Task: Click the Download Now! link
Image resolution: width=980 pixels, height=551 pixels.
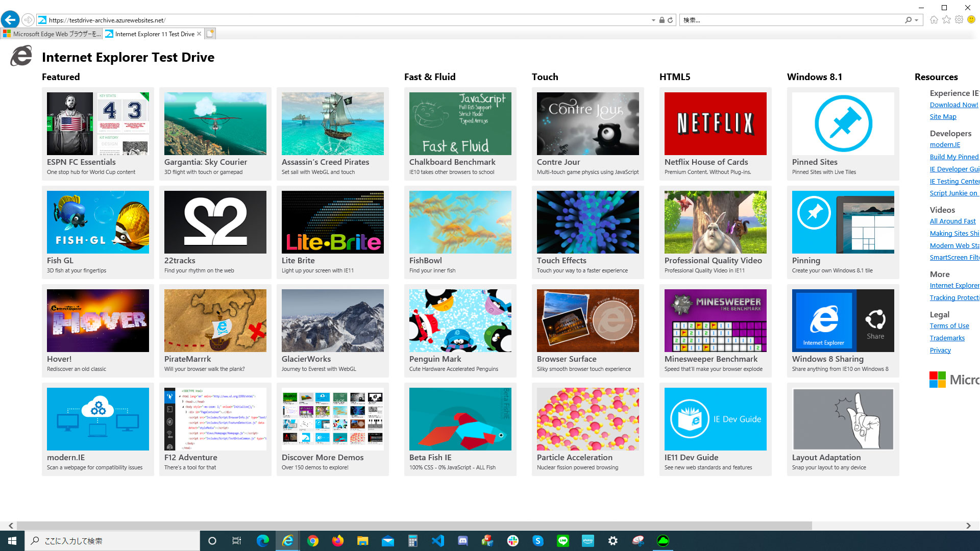Action: 953,105
